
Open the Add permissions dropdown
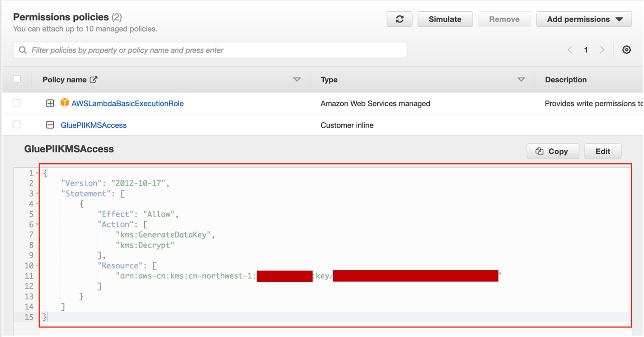click(584, 19)
